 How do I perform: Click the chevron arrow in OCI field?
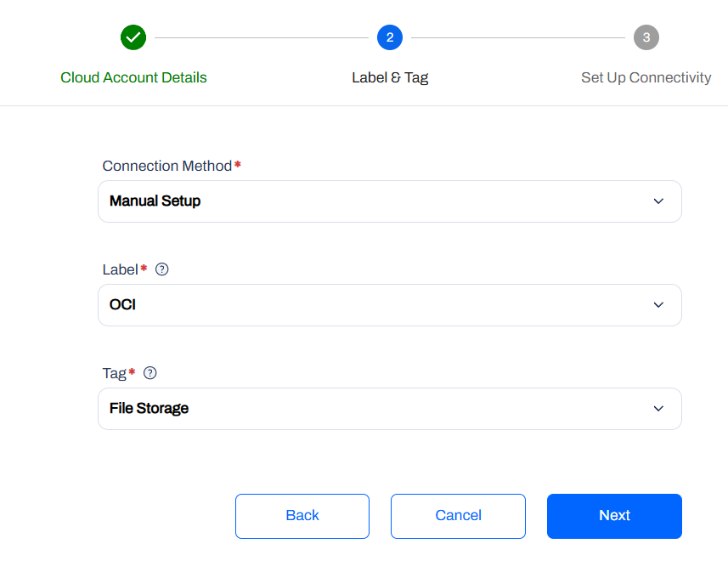[x=658, y=305]
